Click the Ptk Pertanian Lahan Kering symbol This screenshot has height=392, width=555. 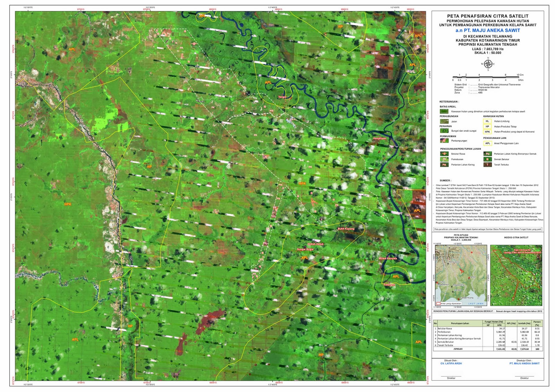pos(444,165)
